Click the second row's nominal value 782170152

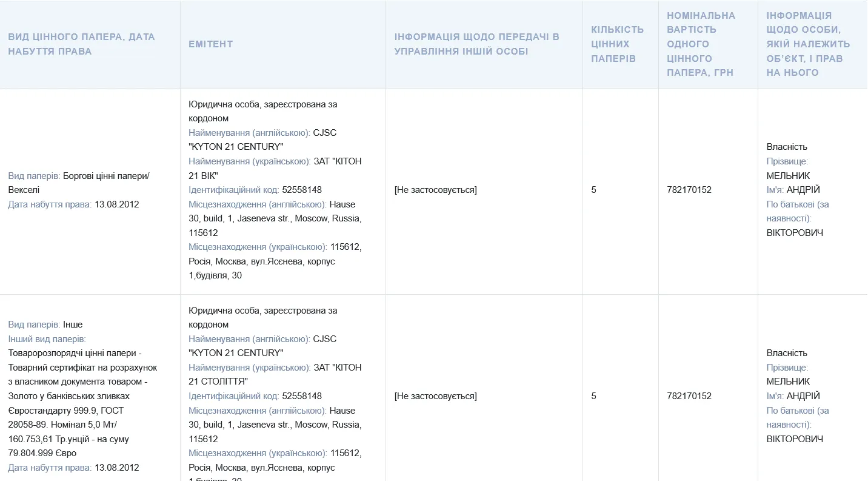[689, 396]
